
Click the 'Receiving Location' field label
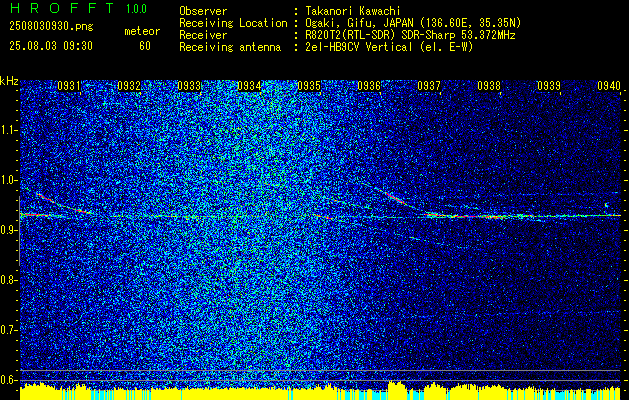(x=233, y=23)
